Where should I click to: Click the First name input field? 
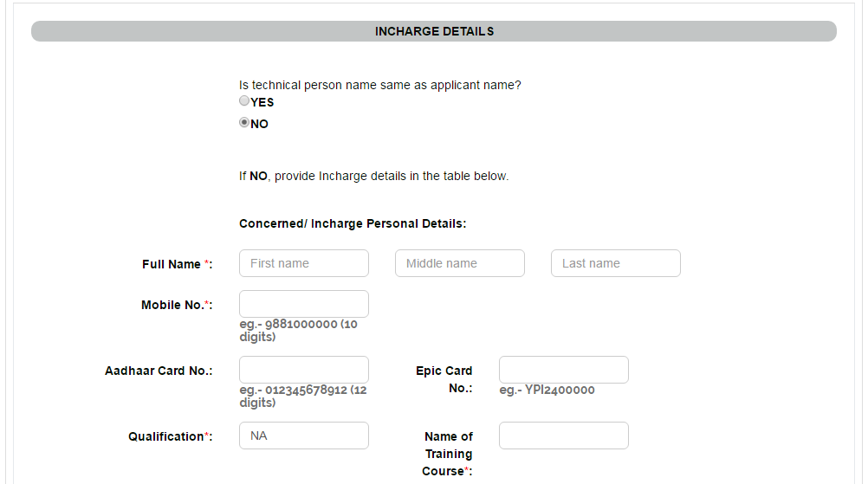(304, 263)
